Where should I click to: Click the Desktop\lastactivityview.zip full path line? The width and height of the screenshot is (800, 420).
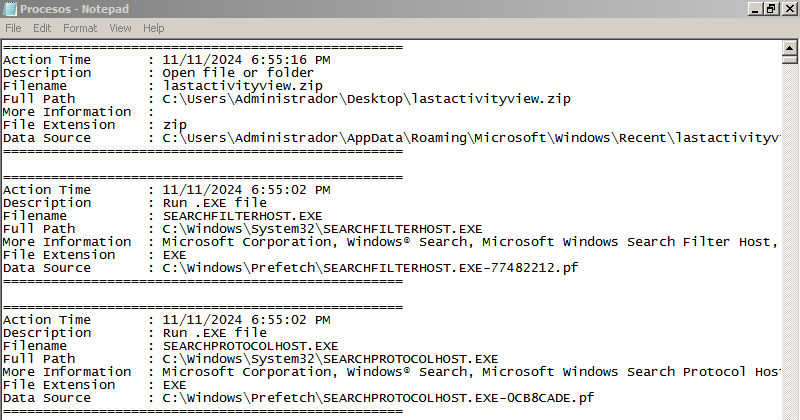[287, 99]
